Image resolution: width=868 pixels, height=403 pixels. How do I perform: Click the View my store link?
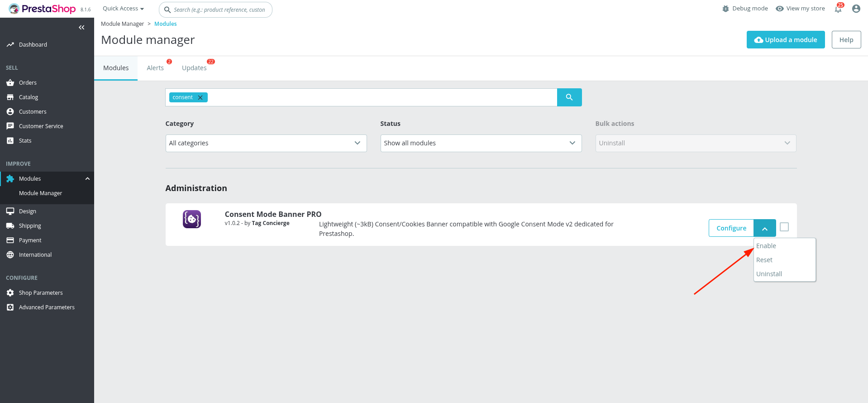click(800, 9)
